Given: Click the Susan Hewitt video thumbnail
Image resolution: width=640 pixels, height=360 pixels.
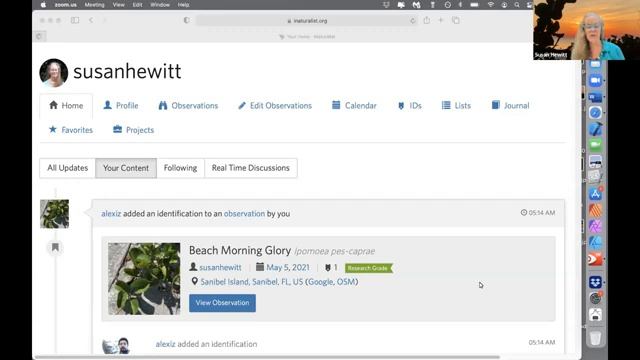Looking at the screenshot, I should coord(587,30).
